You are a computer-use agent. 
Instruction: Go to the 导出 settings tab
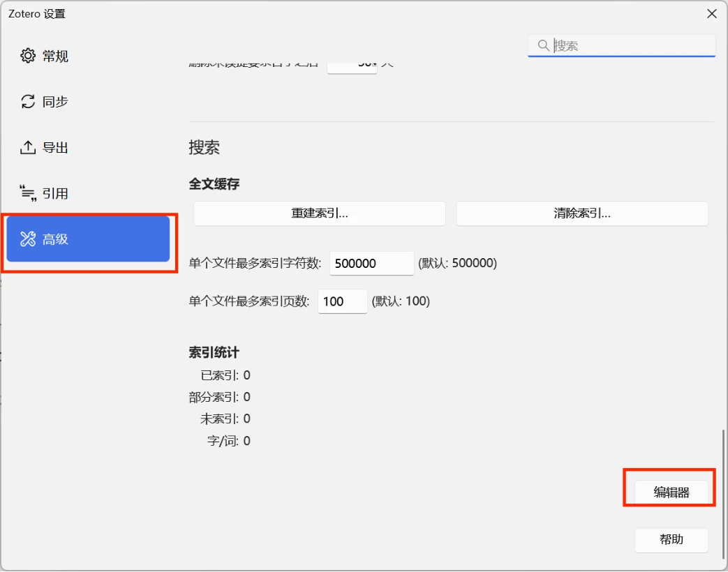pyautogui.click(x=88, y=147)
